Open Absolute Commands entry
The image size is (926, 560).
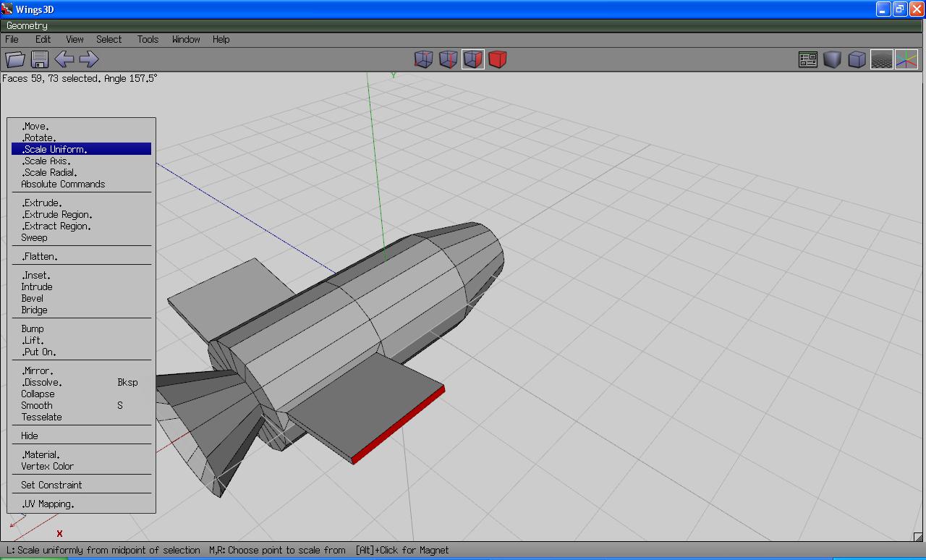[81, 184]
